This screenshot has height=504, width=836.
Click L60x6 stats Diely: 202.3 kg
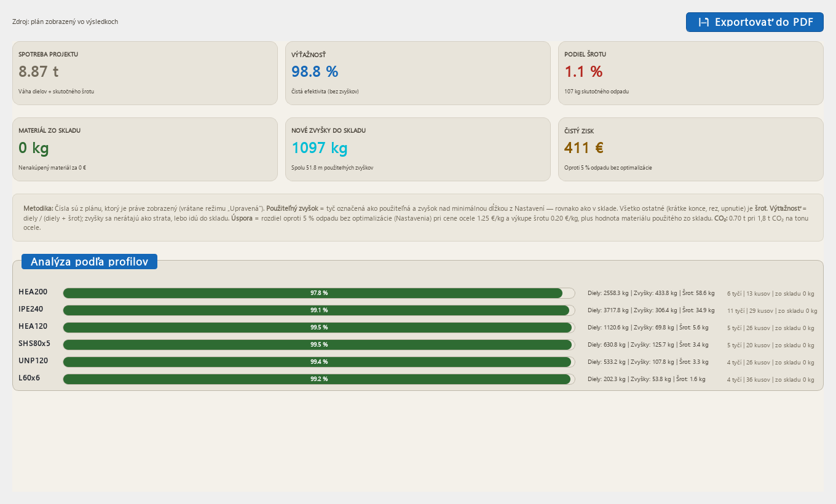click(x=607, y=379)
